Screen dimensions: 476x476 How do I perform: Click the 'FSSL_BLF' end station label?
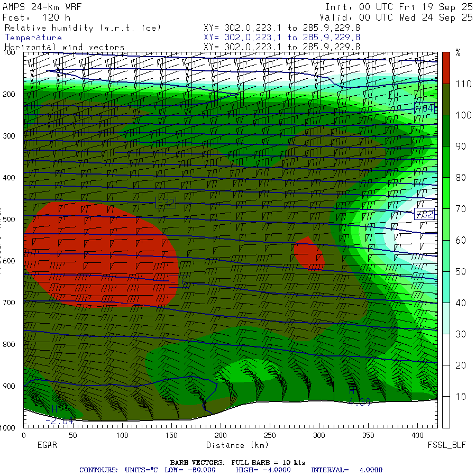tap(446, 445)
